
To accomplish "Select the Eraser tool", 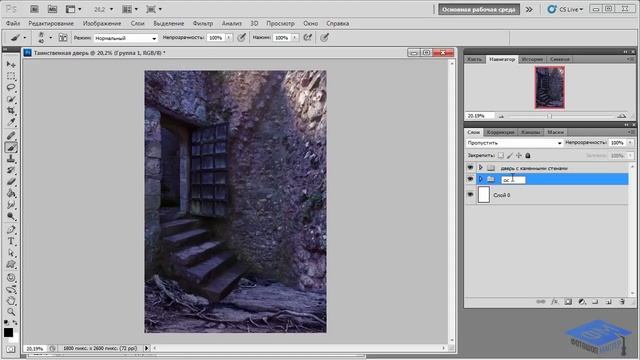I will (x=11, y=182).
